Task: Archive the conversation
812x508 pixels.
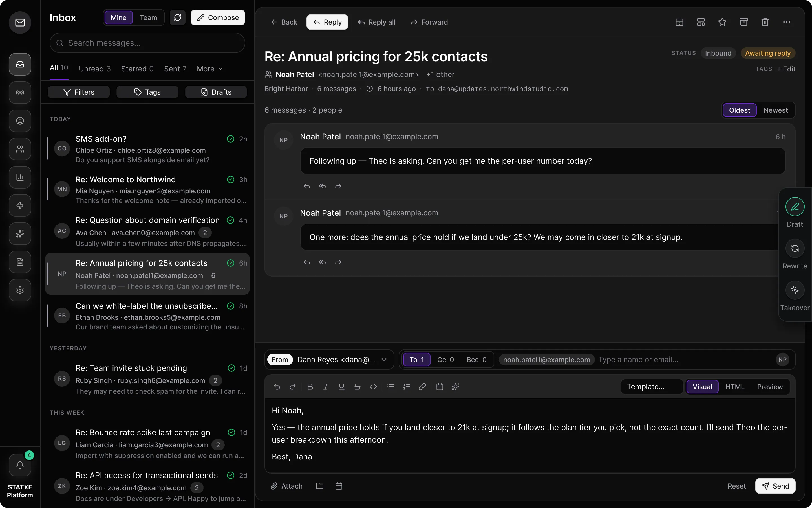Action: coord(743,22)
